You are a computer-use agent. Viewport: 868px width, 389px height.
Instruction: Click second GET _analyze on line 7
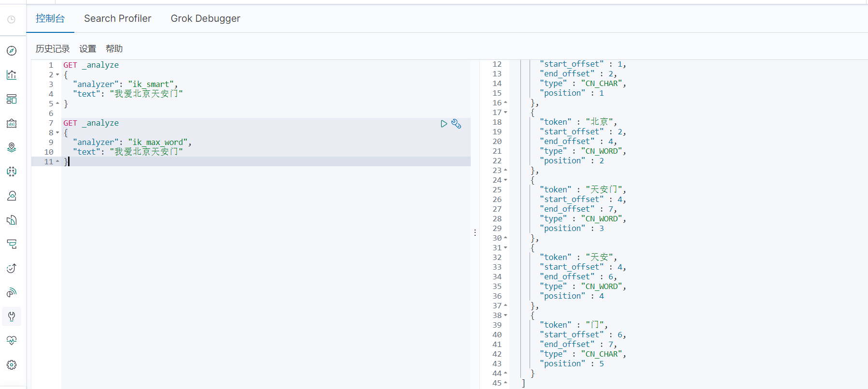[91, 123]
